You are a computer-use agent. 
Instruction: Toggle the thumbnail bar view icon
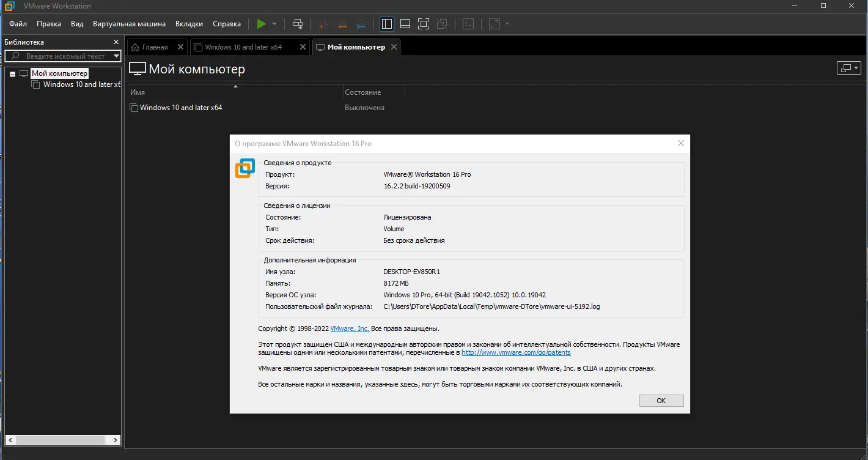tap(405, 24)
